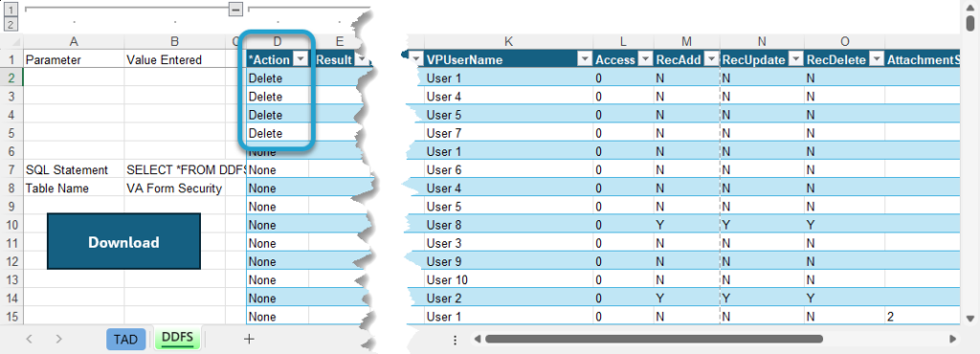Click the vertical scrollbar thumb
Image resolution: width=980 pixels, height=354 pixels.
click(x=970, y=23)
